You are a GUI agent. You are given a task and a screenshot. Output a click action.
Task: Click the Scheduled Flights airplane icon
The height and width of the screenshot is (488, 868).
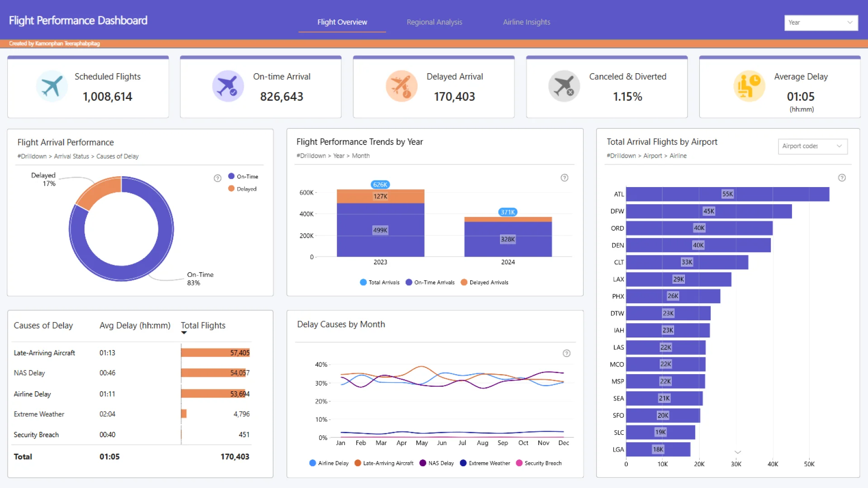point(52,86)
